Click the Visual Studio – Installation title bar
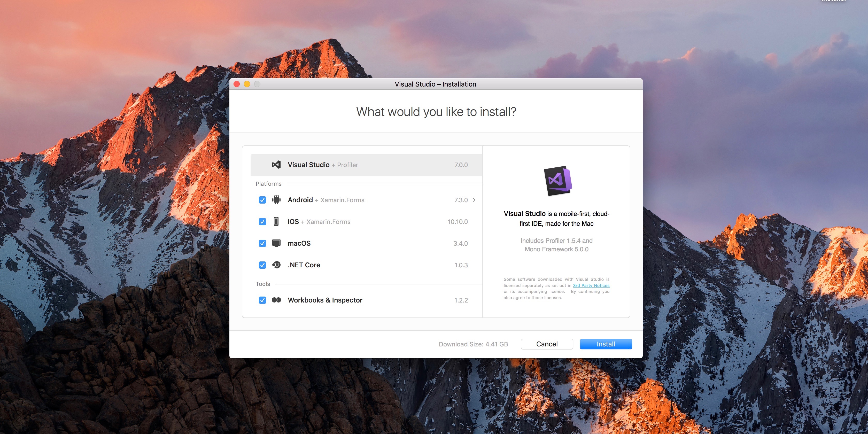The image size is (868, 434). 435,84
